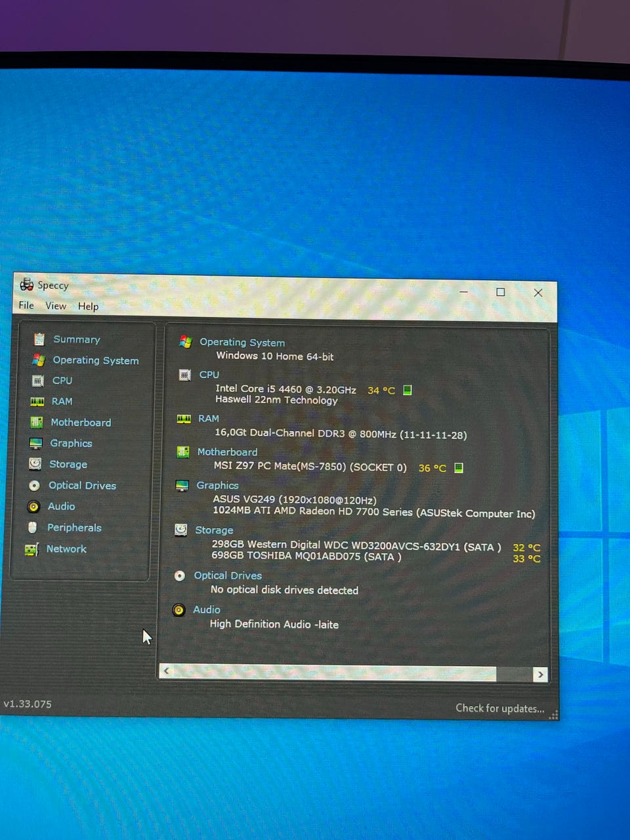
Task: Select Peripherals in the sidebar
Action: (x=74, y=528)
